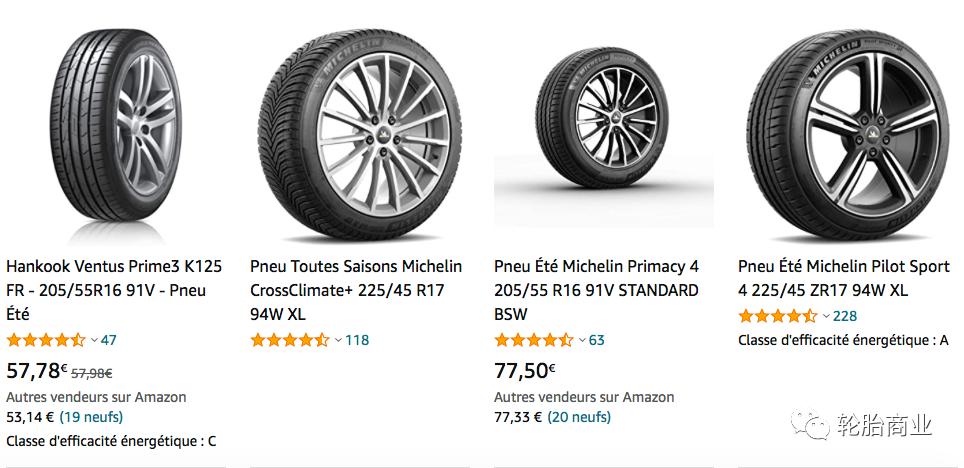This screenshot has height=468, width=964.
Task: Click the Primacy 4 star rating icons
Action: pyautogui.click(x=534, y=340)
